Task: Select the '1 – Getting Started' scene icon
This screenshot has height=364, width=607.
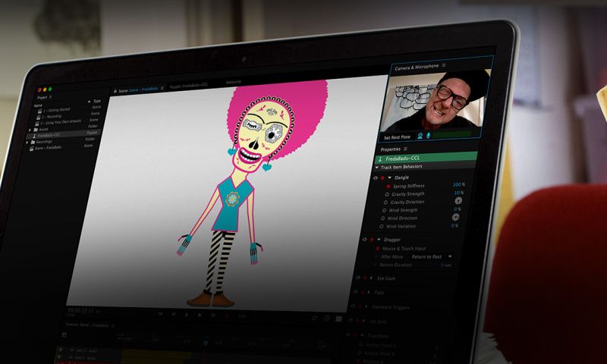Action: (x=39, y=111)
